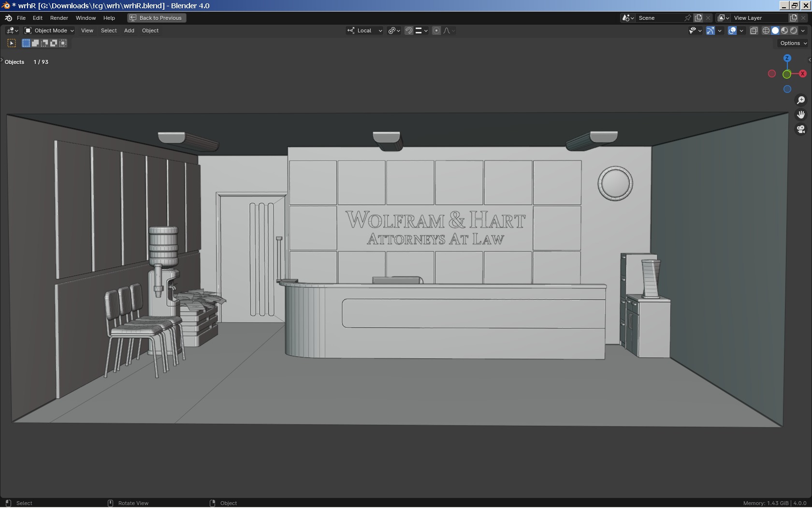The width and height of the screenshot is (812, 508).
Task: Click the Z axis on navigation gizmo
Action: (x=787, y=59)
